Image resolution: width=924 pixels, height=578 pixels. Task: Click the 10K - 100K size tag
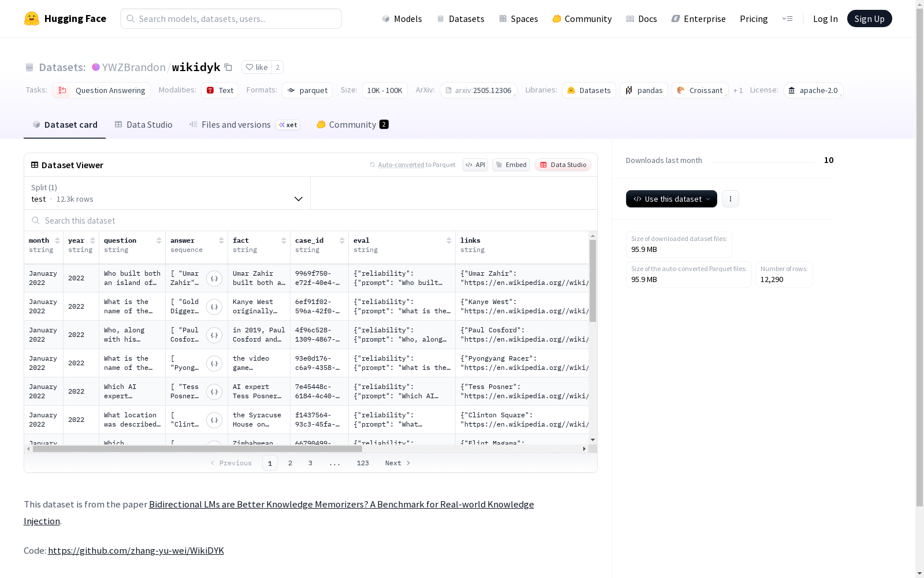coord(385,90)
